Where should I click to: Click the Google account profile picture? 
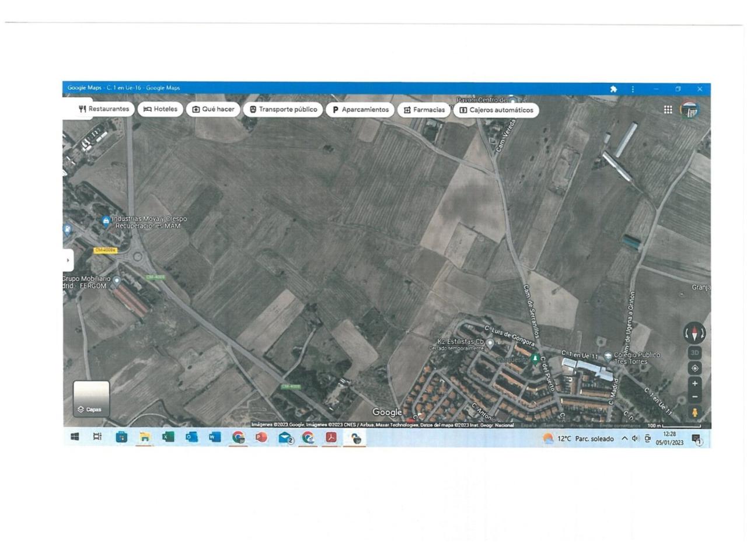tap(690, 110)
